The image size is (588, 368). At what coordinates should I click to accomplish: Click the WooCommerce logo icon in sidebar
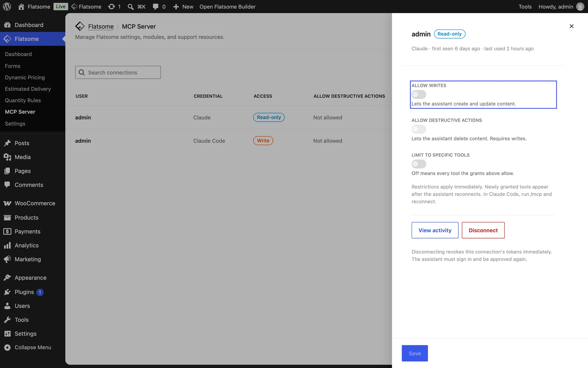7,203
